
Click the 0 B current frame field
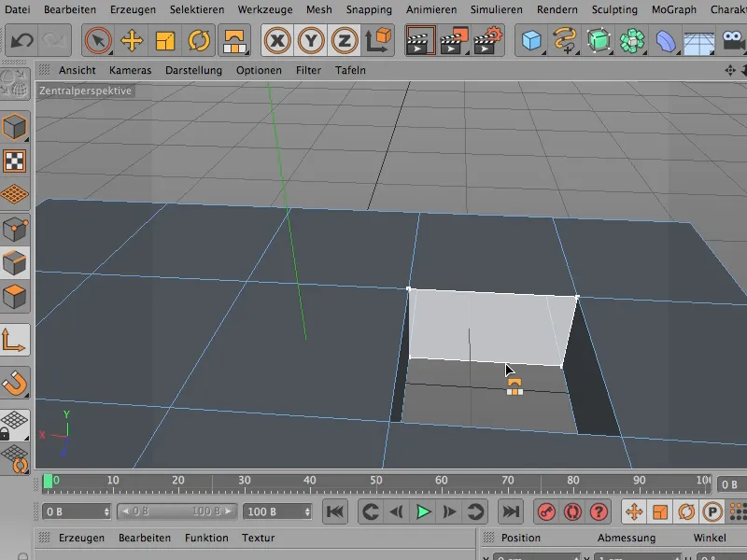(x=77, y=511)
